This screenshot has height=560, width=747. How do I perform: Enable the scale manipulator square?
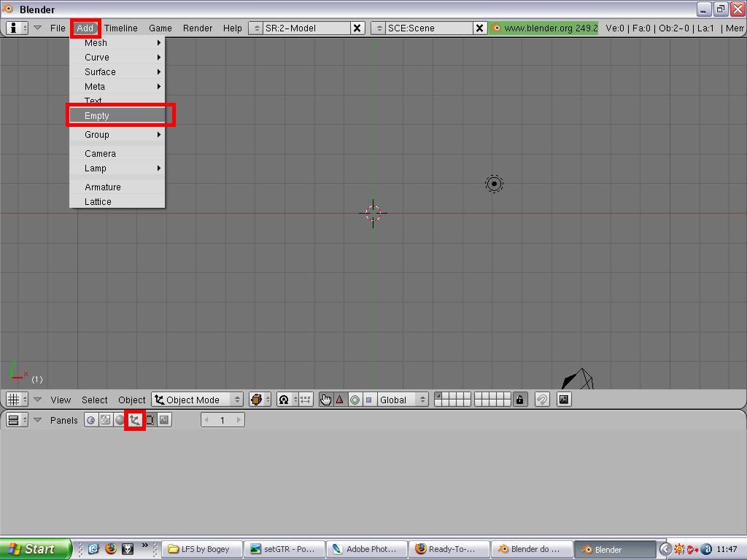pos(368,400)
